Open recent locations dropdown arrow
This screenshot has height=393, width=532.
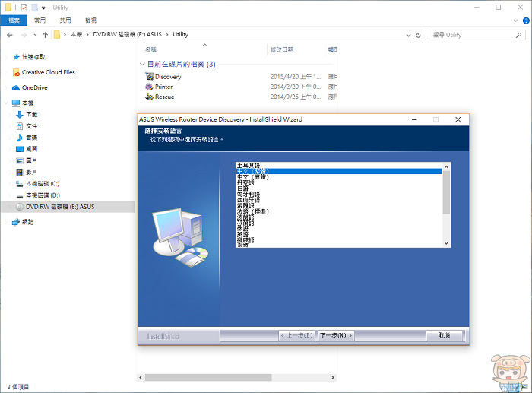tap(35, 35)
